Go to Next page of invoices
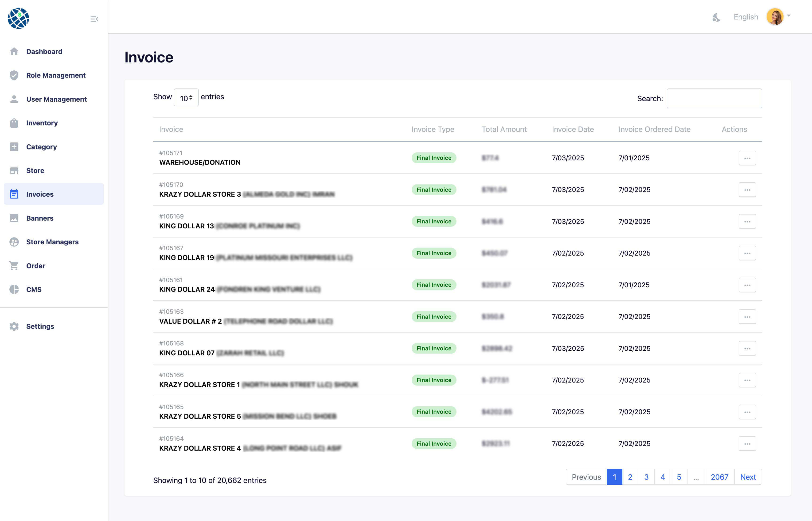This screenshot has width=812, height=521. click(x=748, y=477)
